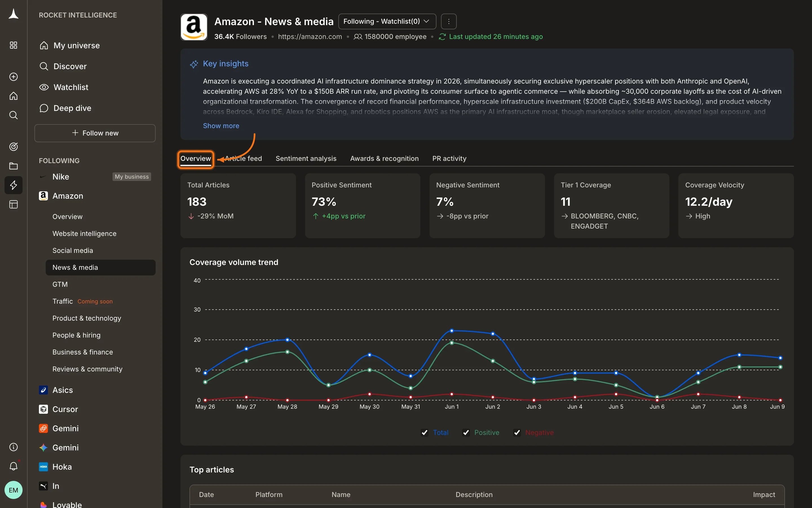Image resolution: width=812 pixels, height=508 pixels.
Task: Open Discover in the sidebar
Action: (70, 66)
